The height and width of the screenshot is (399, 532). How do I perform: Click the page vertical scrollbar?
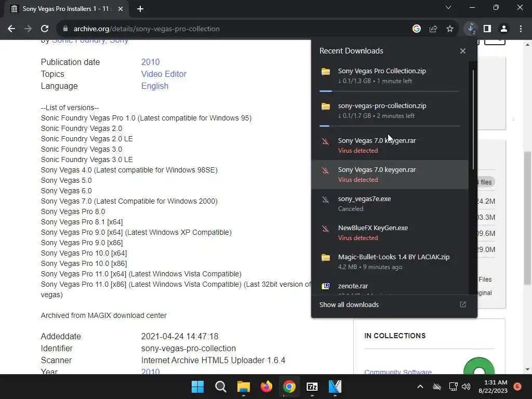click(527, 217)
